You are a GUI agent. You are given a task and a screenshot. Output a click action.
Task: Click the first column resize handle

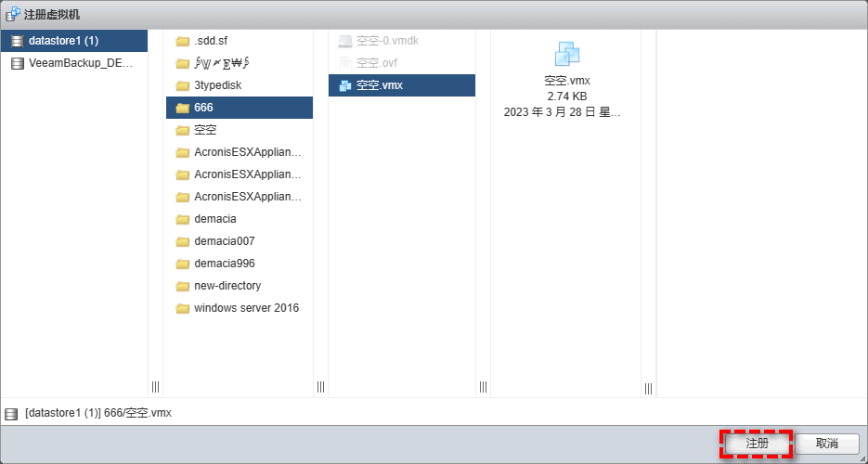point(155,386)
